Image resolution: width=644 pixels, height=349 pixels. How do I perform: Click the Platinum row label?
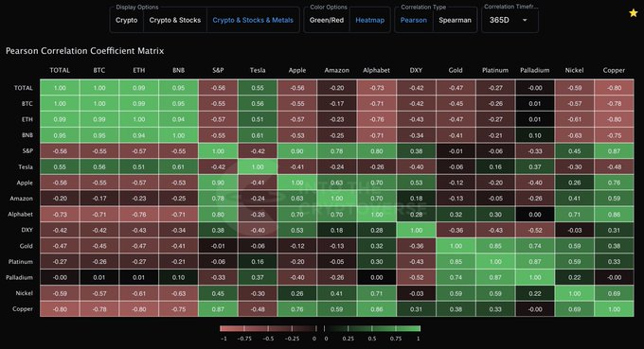pos(21,262)
